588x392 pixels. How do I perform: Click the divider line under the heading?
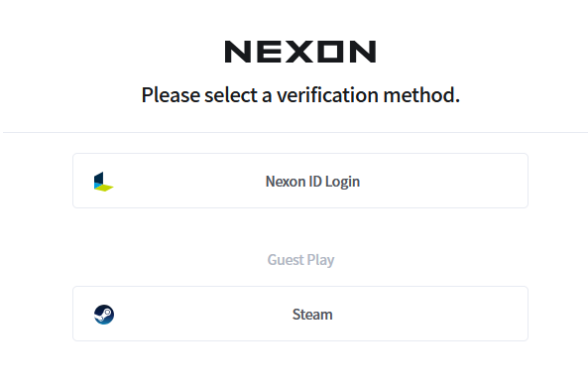295,132
